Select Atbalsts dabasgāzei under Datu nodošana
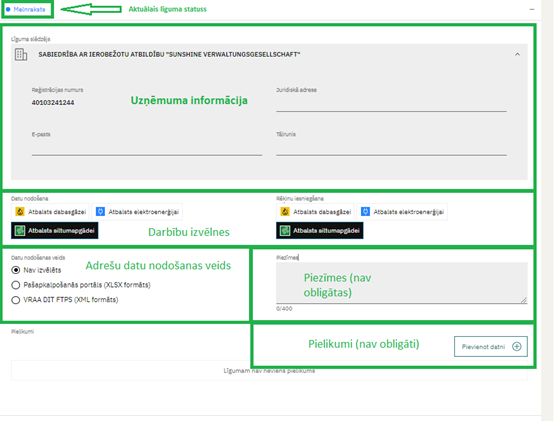This screenshot has height=421, width=554. point(51,212)
